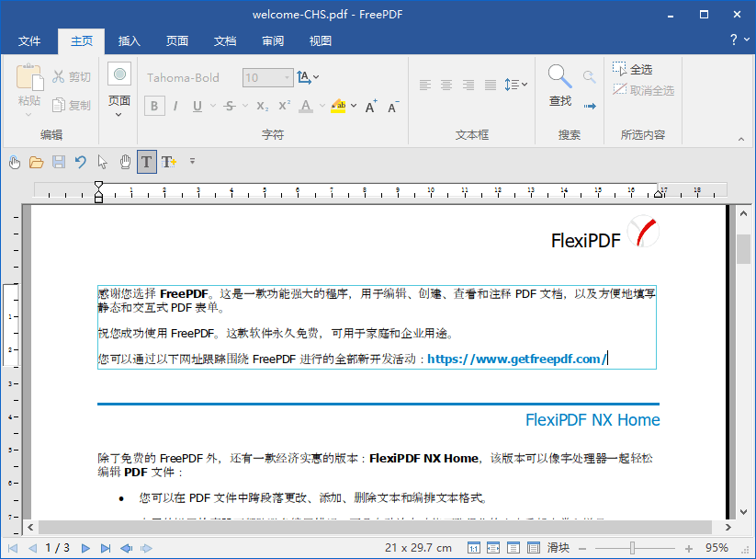
Task: Click the Cut scissors button
Action: coord(72,76)
